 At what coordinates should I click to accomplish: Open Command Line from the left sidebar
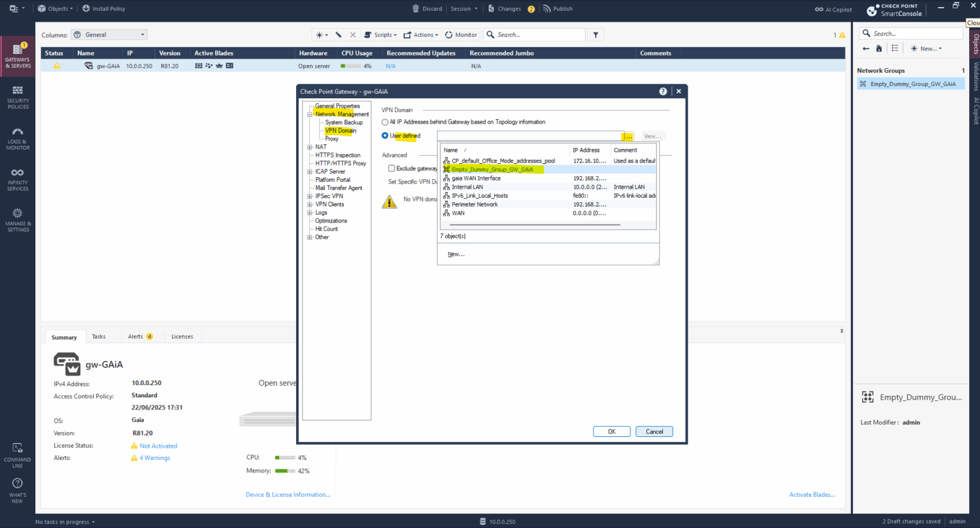17,454
